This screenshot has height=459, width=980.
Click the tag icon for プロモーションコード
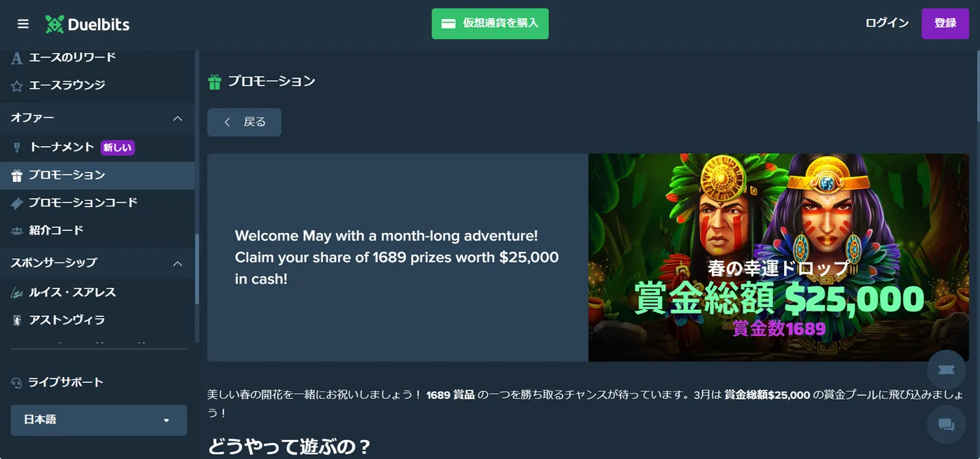click(17, 203)
